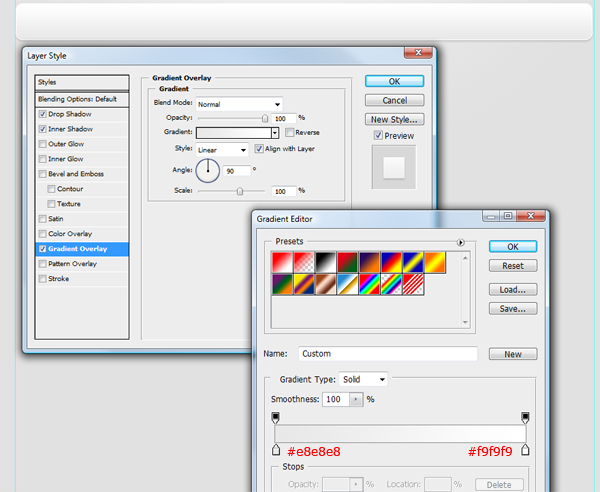The image size is (600, 492).
Task: Click the gradient preview swatch in Layer Style
Action: 234,133
